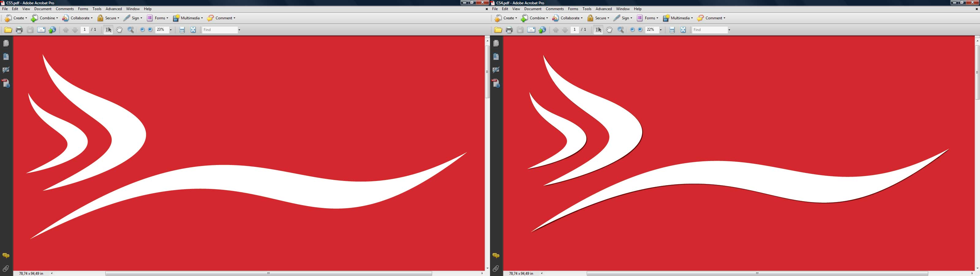
Task: Open the Pages panel in CS5.pdf sidebar
Action: coord(6,44)
